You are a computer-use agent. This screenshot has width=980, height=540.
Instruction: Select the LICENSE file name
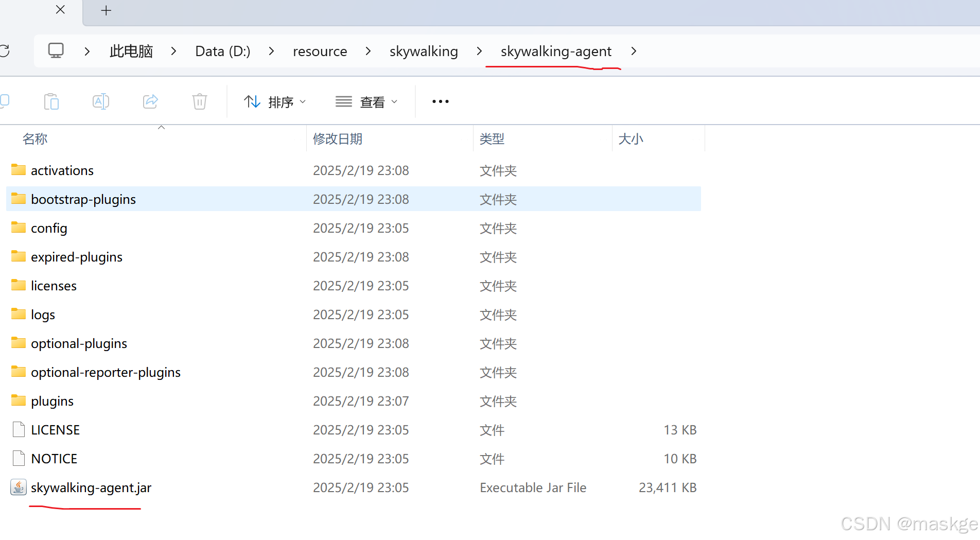pos(55,430)
